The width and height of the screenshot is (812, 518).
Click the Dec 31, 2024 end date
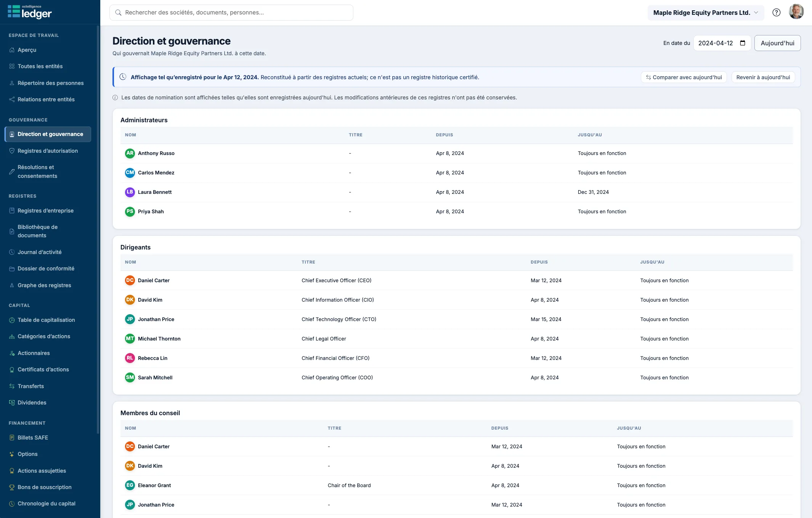pyautogui.click(x=593, y=192)
